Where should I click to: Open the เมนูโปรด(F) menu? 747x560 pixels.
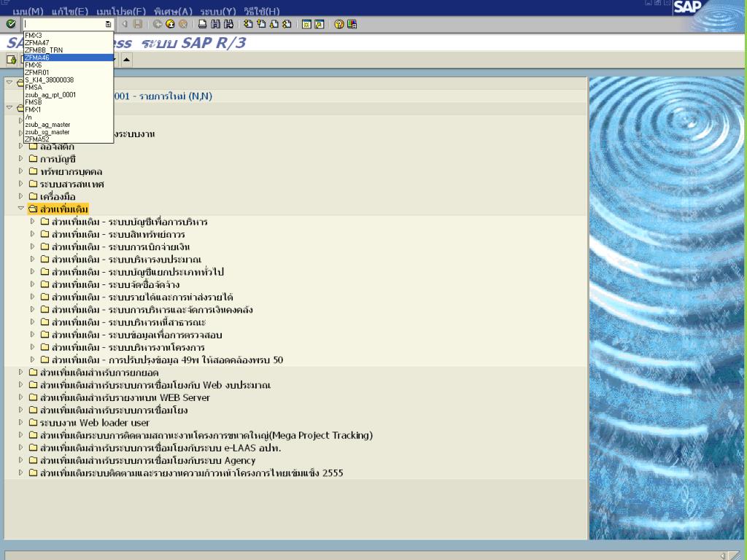point(121,11)
